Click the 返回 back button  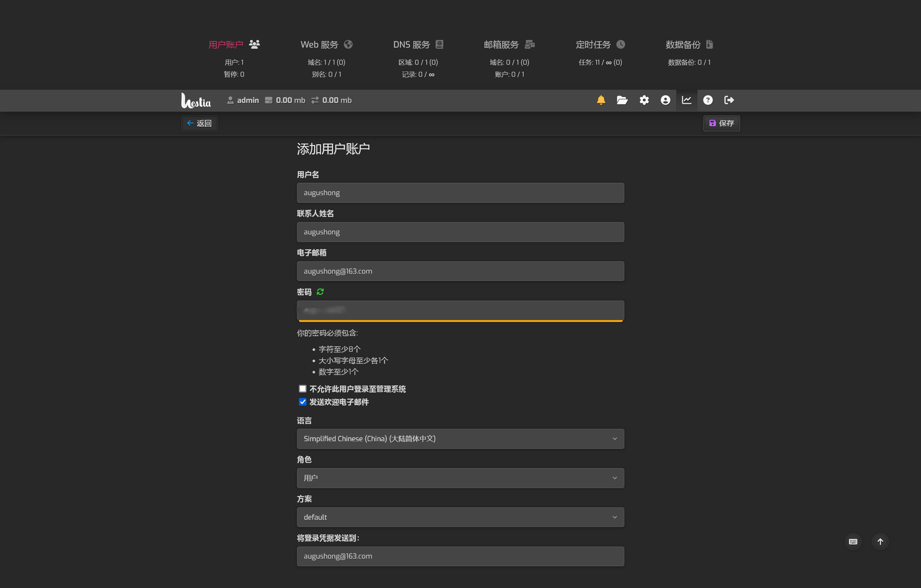(199, 124)
